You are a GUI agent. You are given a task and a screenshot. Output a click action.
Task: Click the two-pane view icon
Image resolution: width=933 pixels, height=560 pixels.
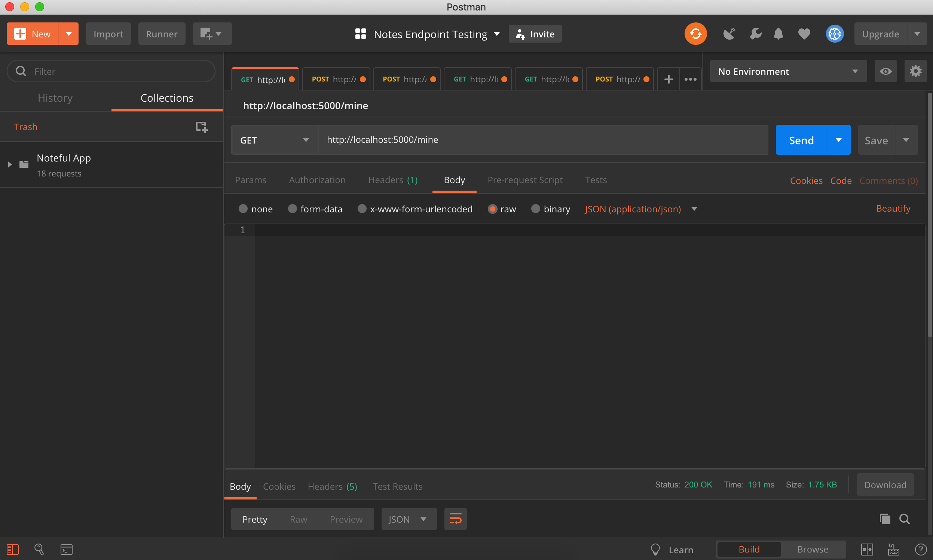[x=867, y=549]
